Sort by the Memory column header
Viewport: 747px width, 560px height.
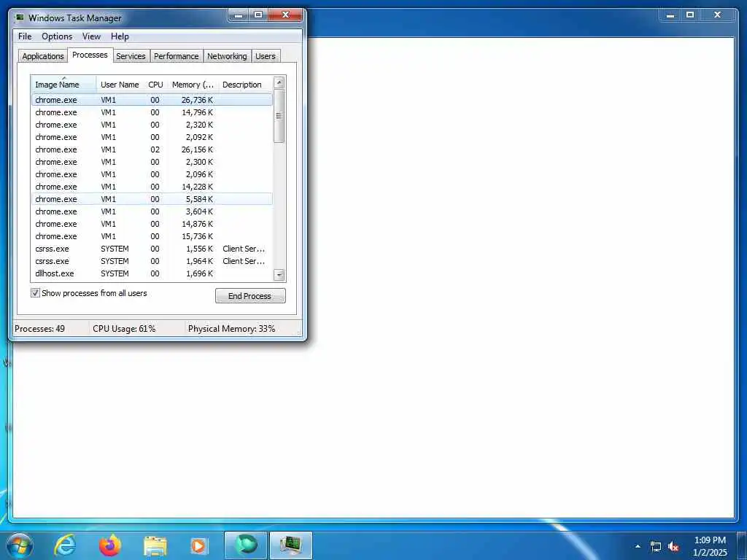(193, 85)
